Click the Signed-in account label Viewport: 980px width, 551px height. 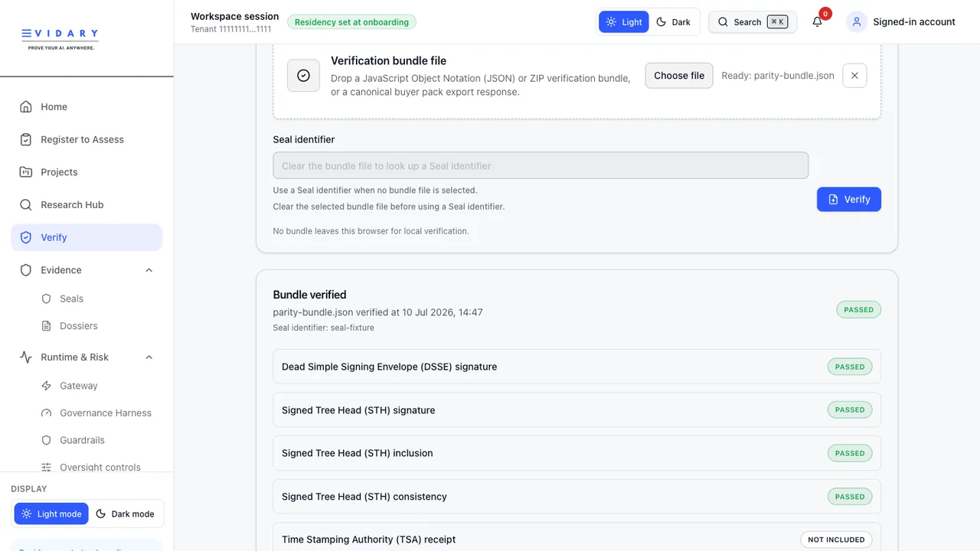[914, 22]
